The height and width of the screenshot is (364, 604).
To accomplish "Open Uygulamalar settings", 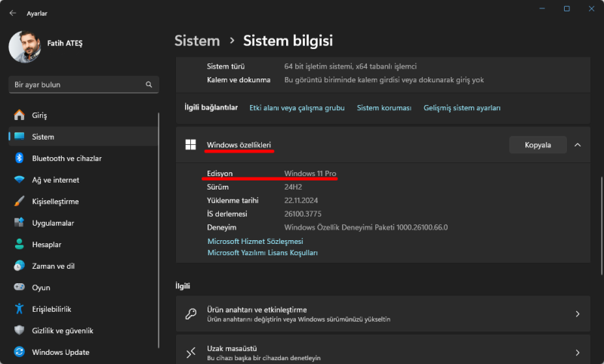I will pos(83,223).
